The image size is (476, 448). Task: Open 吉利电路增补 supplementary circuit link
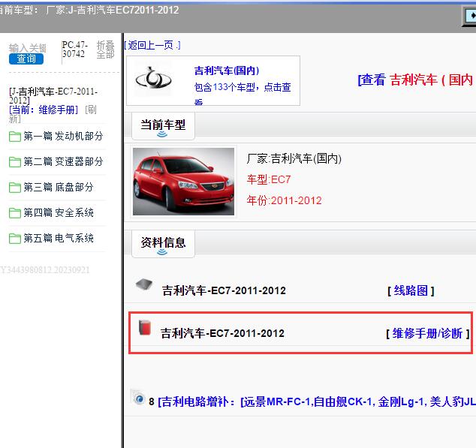coord(317,401)
